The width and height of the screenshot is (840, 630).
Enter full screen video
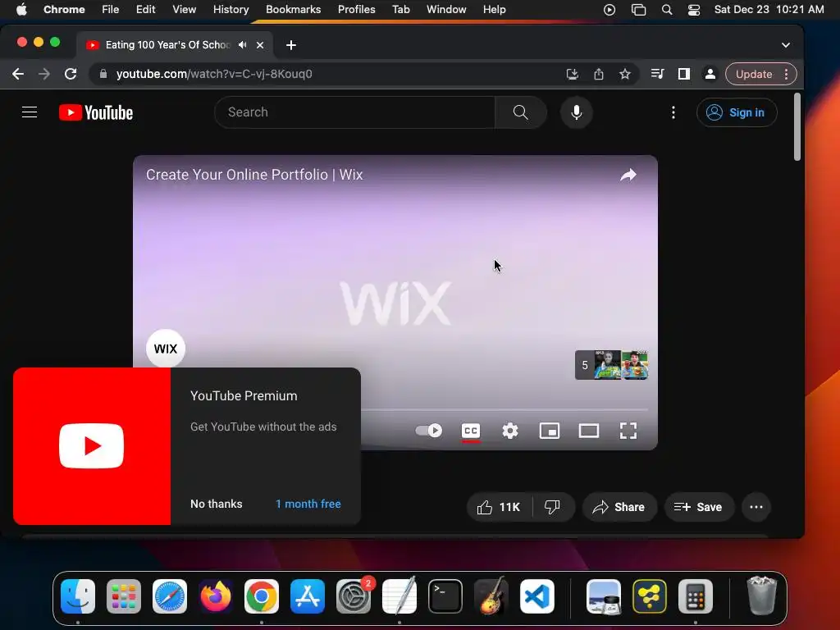[628, 431]
